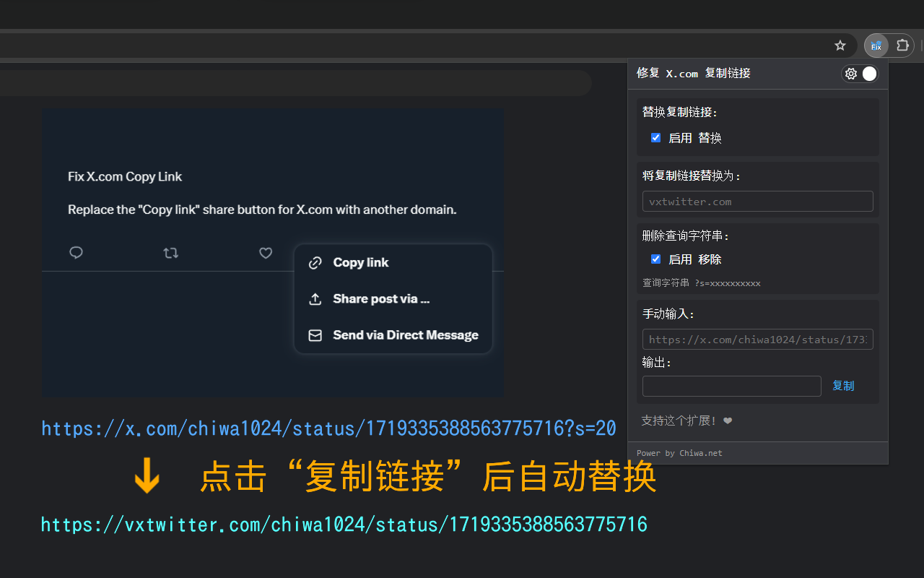Uncheck the 启用 移除 checkbox
The height and width of the screenshot is (578, 924).
pos(655,259)
